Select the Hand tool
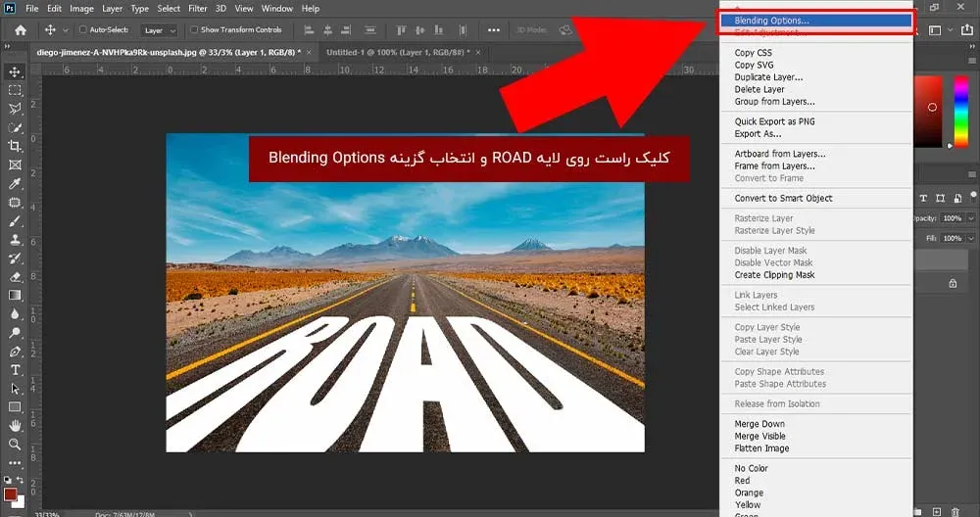The width and height of the screenshot is (980, 517). click(15, 426)
